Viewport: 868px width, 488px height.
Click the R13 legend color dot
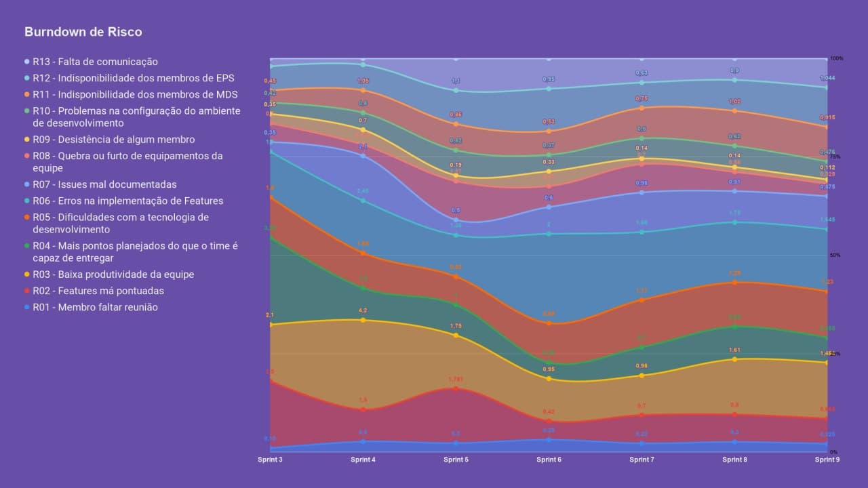tap(27, 62)
